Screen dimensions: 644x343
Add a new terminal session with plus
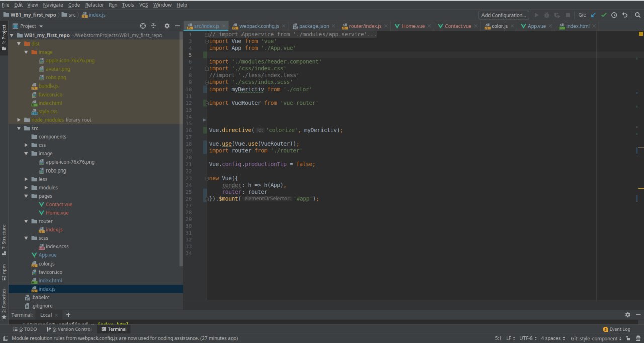(x=68, y=315)
